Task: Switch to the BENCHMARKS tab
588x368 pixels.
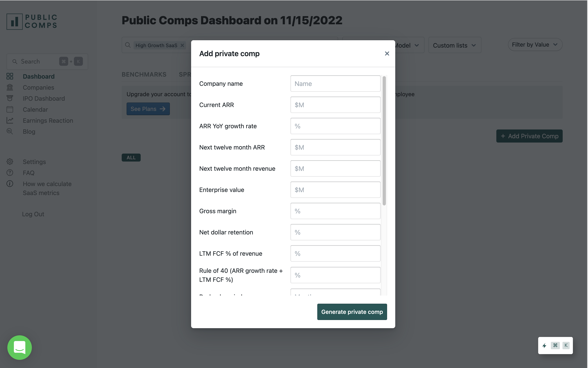Action: 144,74
